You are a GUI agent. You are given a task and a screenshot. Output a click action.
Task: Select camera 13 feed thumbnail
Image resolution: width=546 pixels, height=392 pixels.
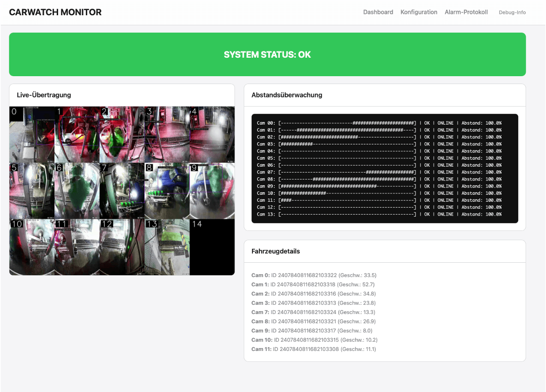[x=167, y=247]
